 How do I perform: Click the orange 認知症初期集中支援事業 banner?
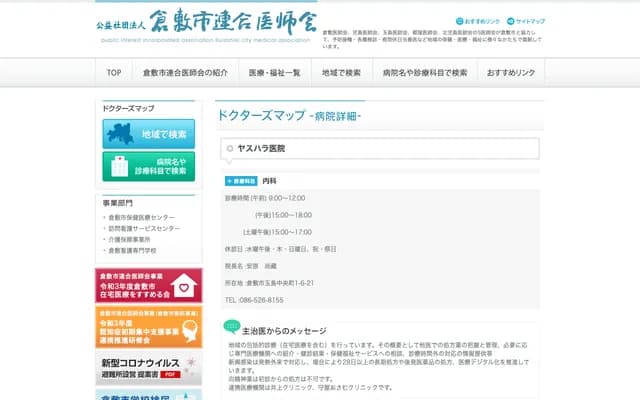coord(148,325)
